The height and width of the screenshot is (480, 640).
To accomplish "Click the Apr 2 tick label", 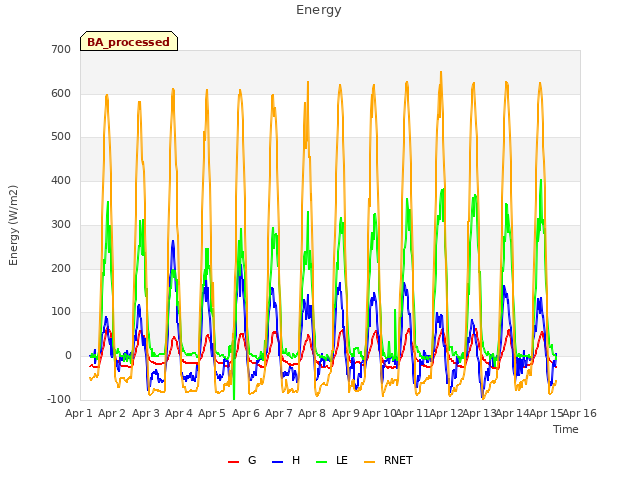I will tap(112, 413).
